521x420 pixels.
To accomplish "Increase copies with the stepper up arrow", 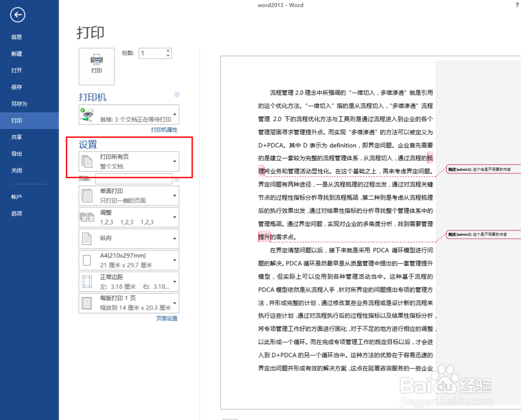I will coord(167,50).
